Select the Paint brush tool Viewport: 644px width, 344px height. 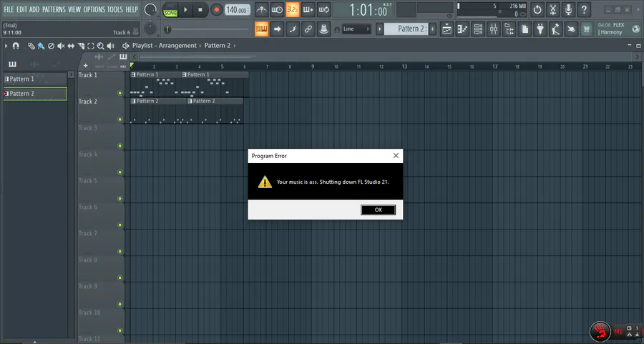[x=41, y=46]
